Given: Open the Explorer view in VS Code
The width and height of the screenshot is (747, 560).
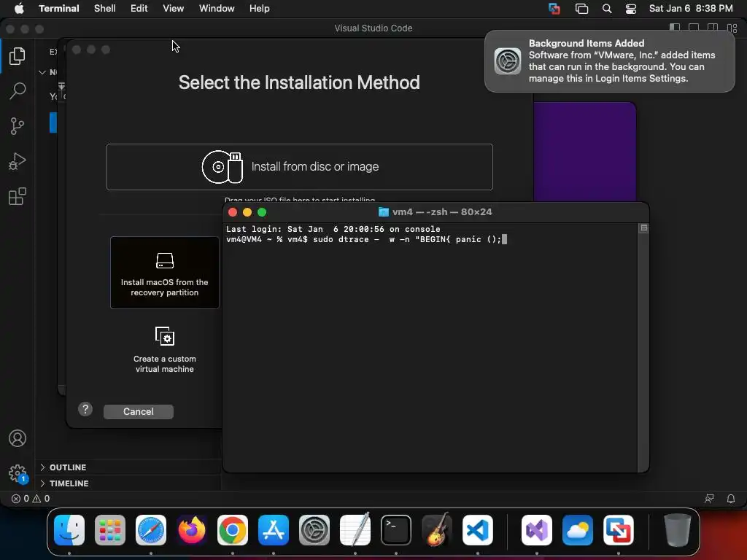Looking at the screenshot, I should (18, 56).
